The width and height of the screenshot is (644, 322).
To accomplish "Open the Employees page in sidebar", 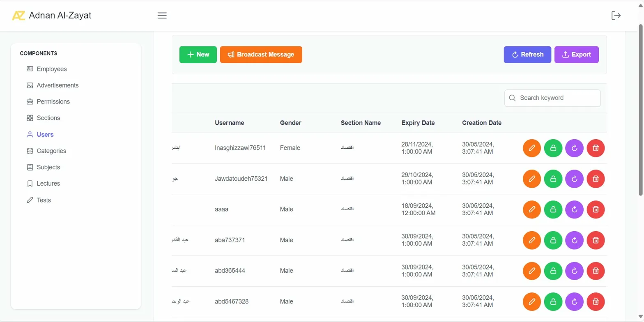I will point(51,69).
